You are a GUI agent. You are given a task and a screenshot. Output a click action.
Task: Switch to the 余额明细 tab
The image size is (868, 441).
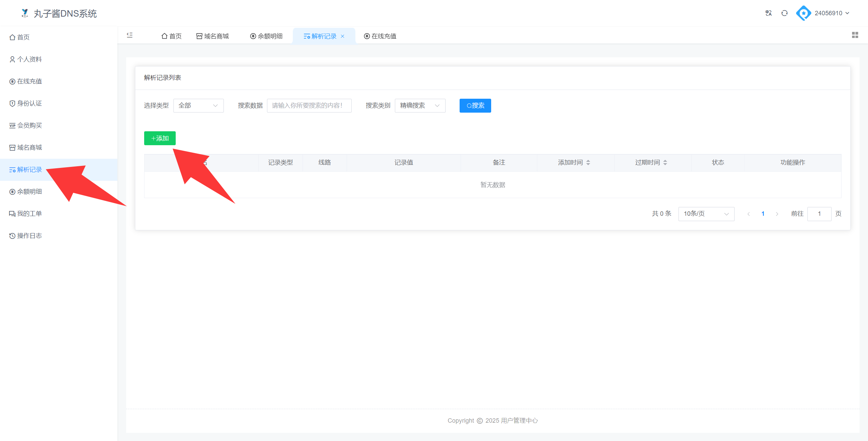point(266,36)
